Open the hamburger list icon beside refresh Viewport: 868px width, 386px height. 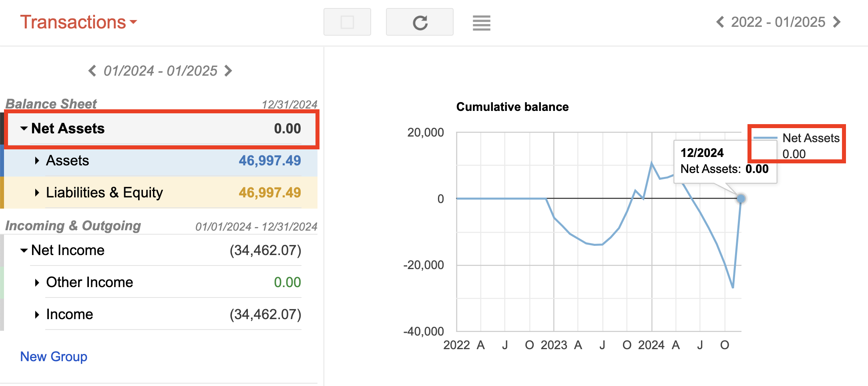[x=481, y=23]
